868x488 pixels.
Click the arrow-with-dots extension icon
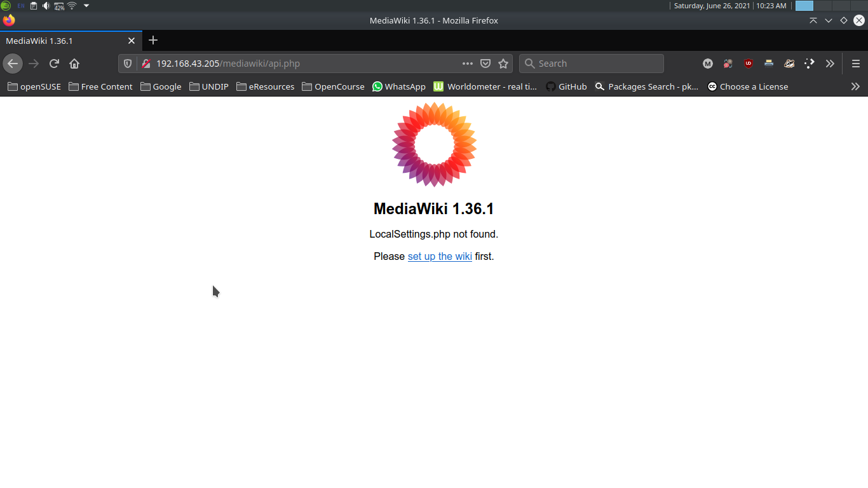810,64
